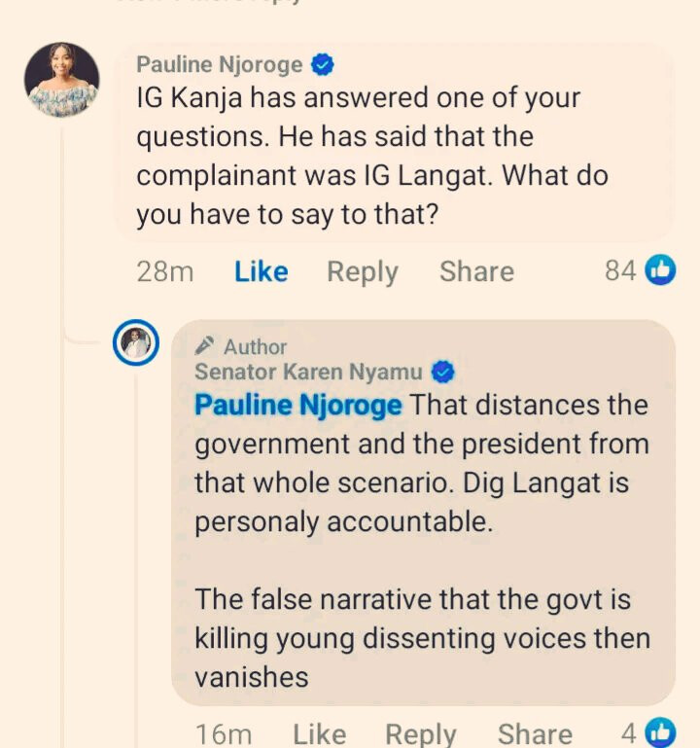Viewport: 700px width, 748px height.
Task: Open Senator Karen Nyamu's small avatar
Action: [x=136, y=343]
